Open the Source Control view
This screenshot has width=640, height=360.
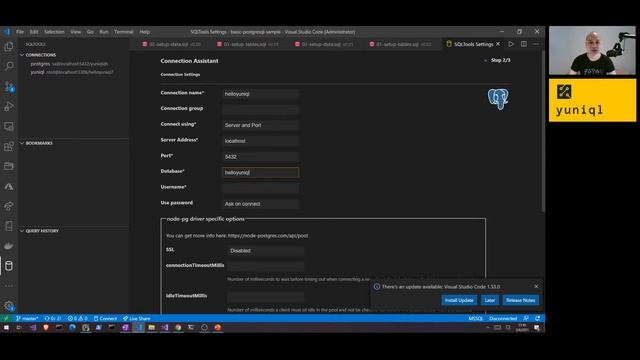tap(9, 86)
